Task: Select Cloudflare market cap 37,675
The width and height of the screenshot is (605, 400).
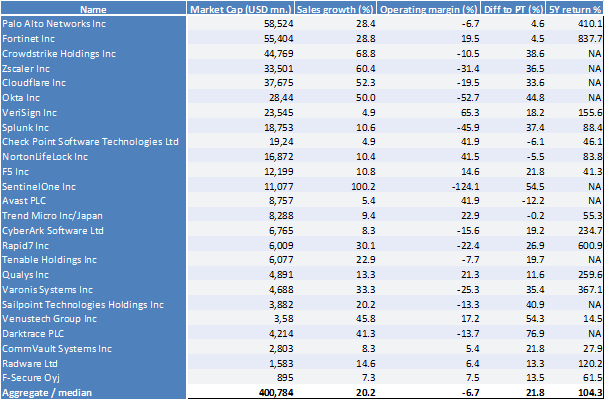Action: [279, 83]
